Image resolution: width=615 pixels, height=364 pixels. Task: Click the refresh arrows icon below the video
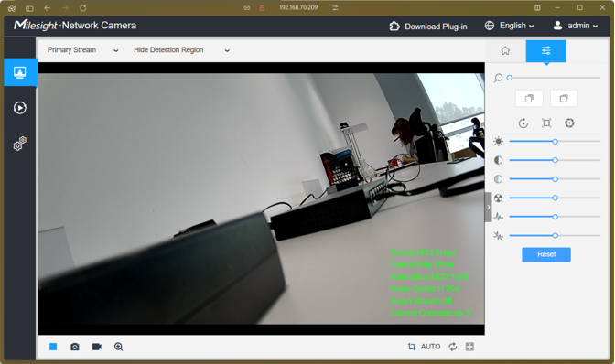click(453, 347)
